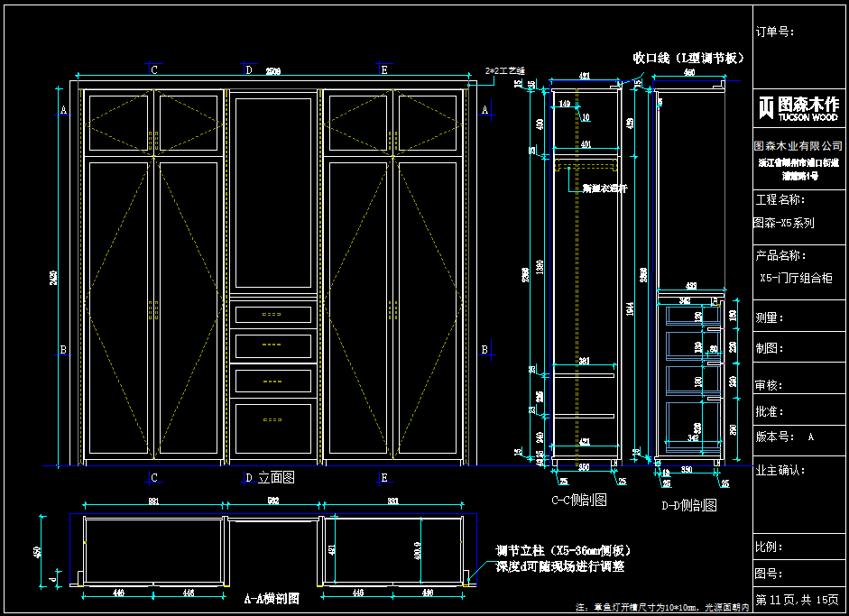849x616 pixels.
Task: Click the top drawer handle in elevation
Action: coord(272,314)
